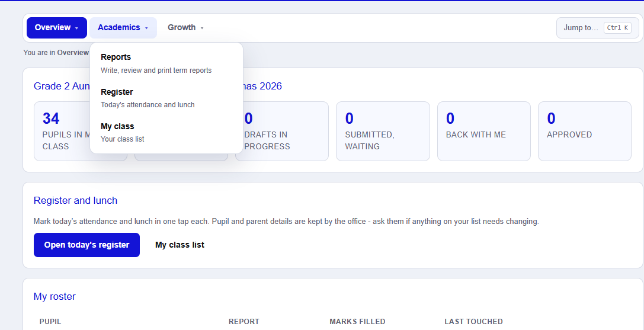Open the Overview dropdown menu
644x330 pixels.
tap(57, 27)
